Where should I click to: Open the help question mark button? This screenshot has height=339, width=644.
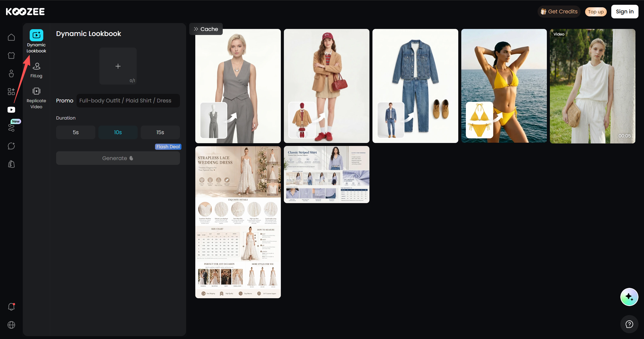[x=629, y=324]
